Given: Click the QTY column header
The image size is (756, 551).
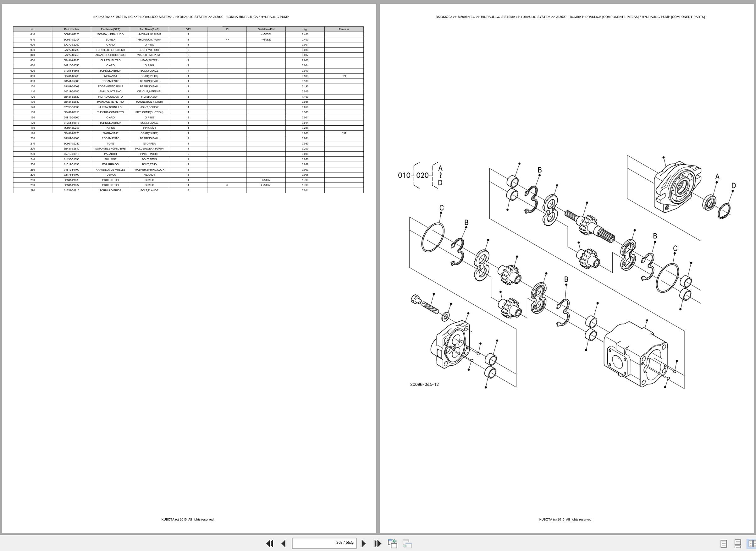Looking at the screenshot, I should (x=188, y=29).
